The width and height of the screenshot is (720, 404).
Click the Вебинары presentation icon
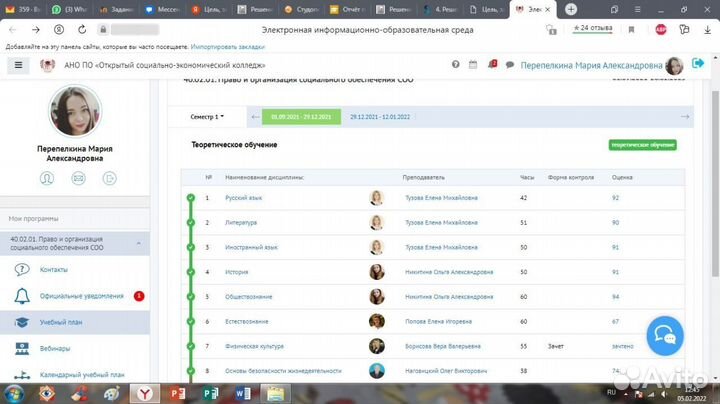(x=22, y=348)
